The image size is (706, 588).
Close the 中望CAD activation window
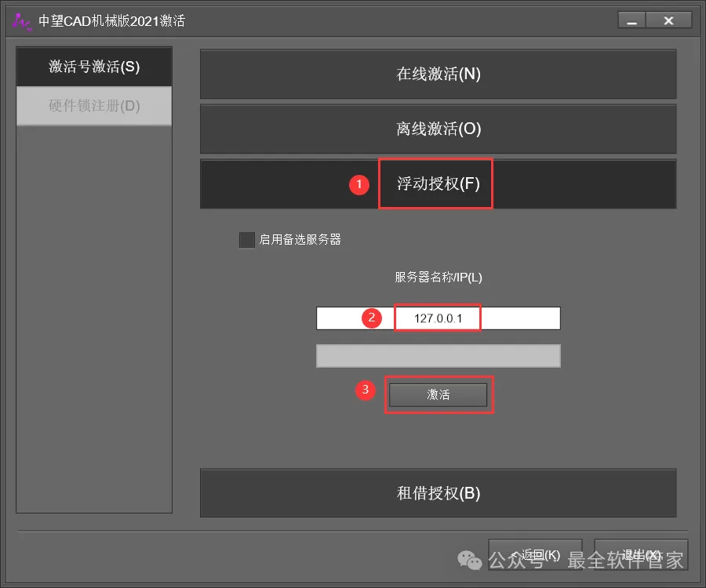click(x=668, y=20)
